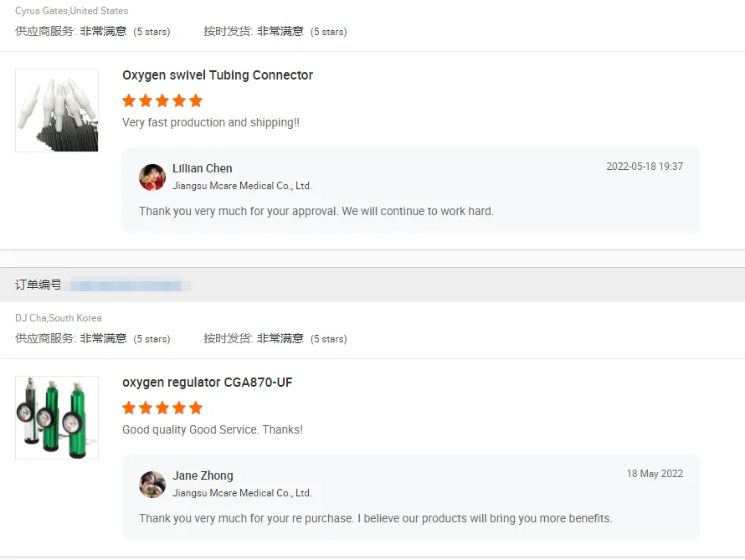Click Lillian Chen's profile avatar
This screenshot has width=745, height=560.
coord(152,177)
